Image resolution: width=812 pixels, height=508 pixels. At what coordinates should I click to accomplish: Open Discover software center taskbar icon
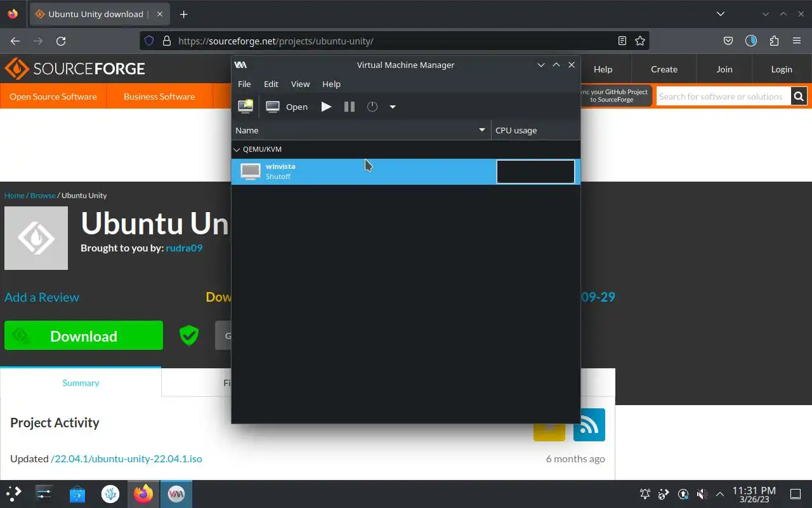77,493
